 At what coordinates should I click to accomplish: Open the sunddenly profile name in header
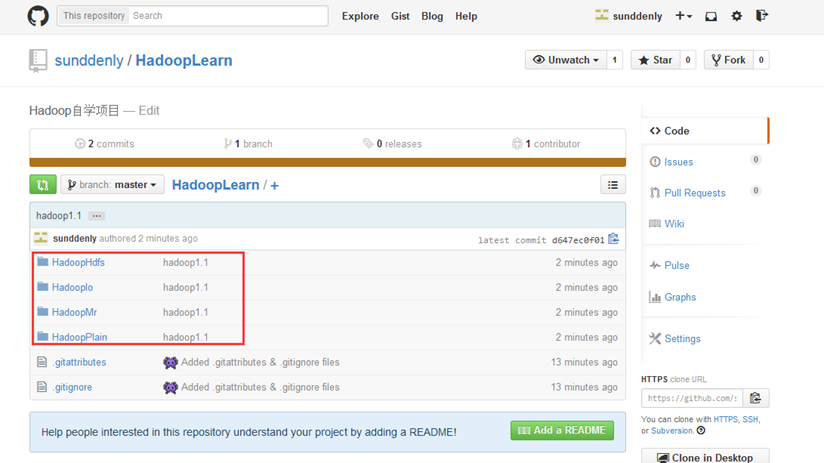[x=637, y=16]
